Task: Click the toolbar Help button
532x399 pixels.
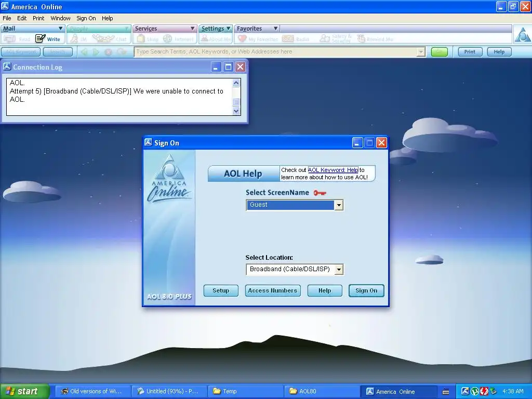Action: pyautogui.click(x=499, y=52)
